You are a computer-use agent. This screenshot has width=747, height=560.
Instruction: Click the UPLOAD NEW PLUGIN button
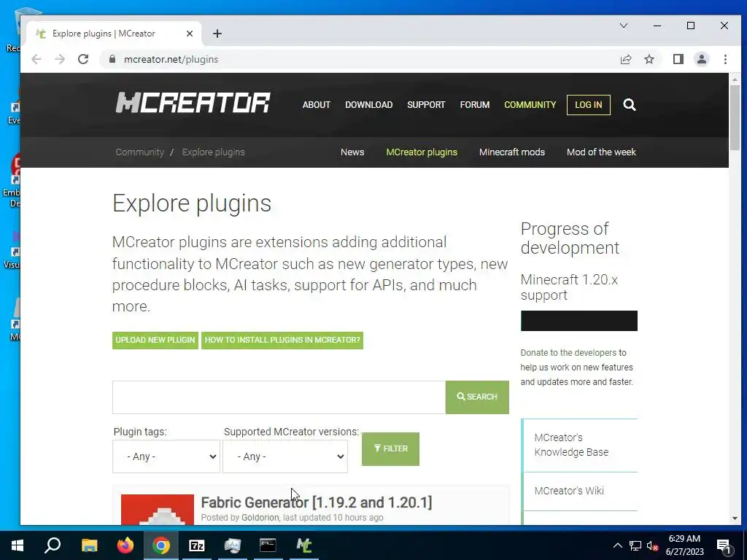tap(155, 340)
